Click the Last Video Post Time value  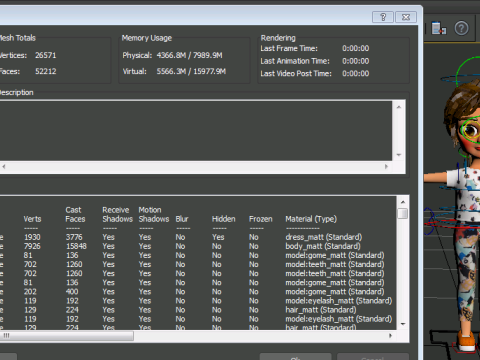pyautogui.click(x=356, y=73)
